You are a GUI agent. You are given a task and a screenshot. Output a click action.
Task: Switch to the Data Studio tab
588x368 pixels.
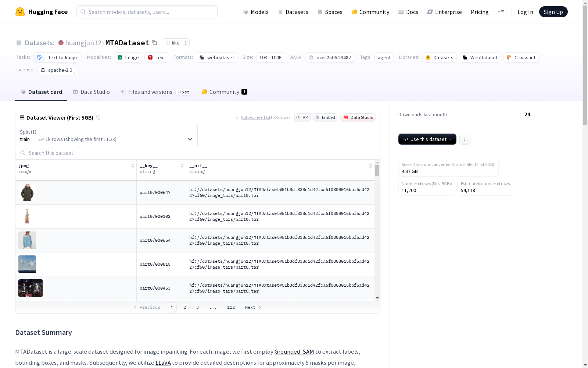coord(92,92)
